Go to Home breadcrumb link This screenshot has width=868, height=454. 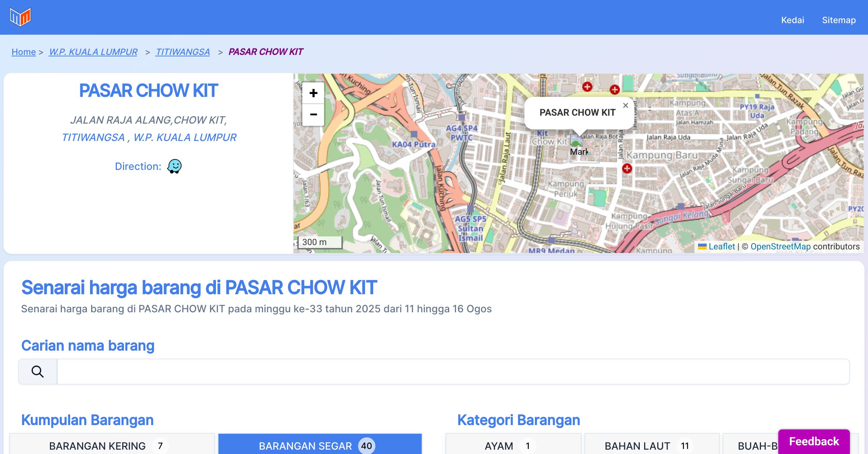pyautogui.click(x=24, y=52)
